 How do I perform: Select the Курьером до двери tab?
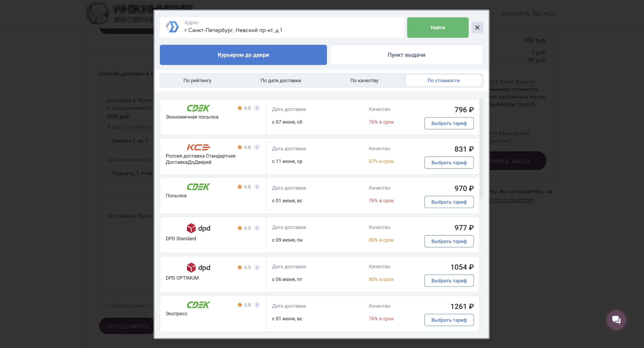[x=243, y=55]
